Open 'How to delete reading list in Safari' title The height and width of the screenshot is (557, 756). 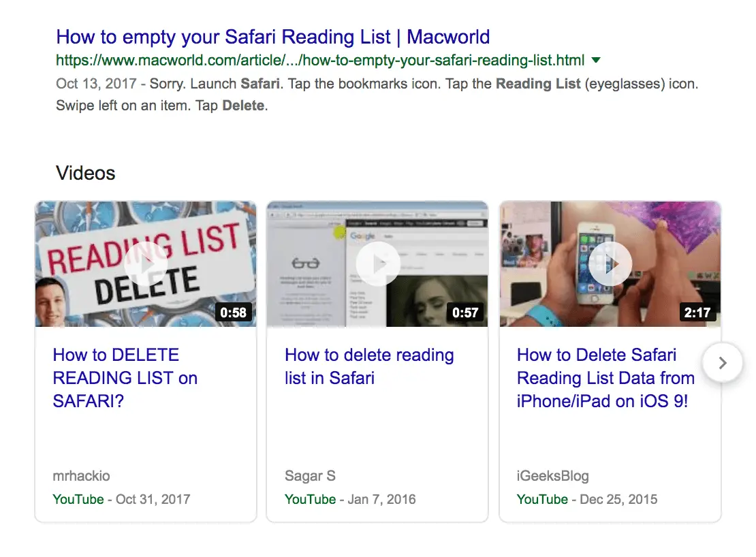(369, 366)
